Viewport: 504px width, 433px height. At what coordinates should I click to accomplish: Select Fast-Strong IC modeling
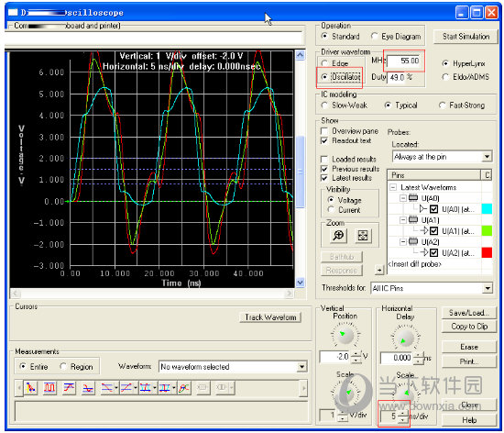pos(443,105)
